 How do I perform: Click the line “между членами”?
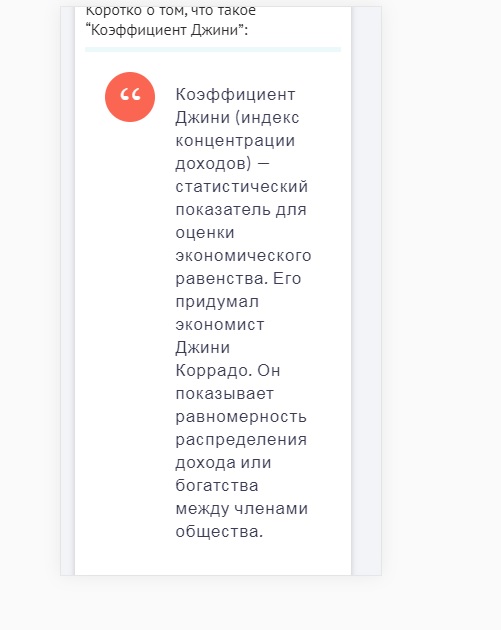point(242,509)
